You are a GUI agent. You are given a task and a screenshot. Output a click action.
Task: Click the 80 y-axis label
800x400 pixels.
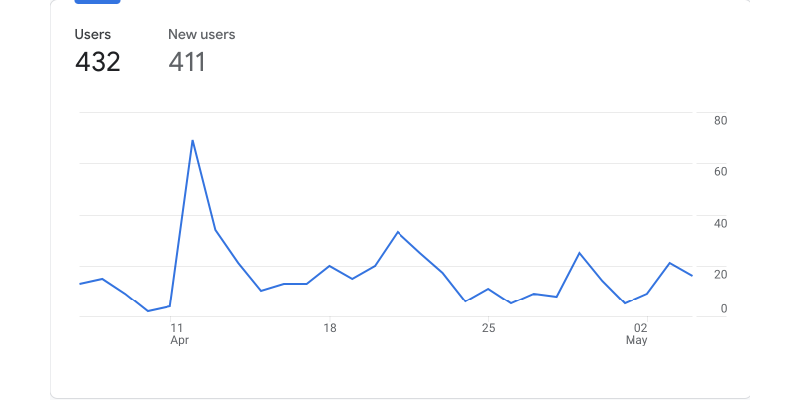[x=720, y=121]
